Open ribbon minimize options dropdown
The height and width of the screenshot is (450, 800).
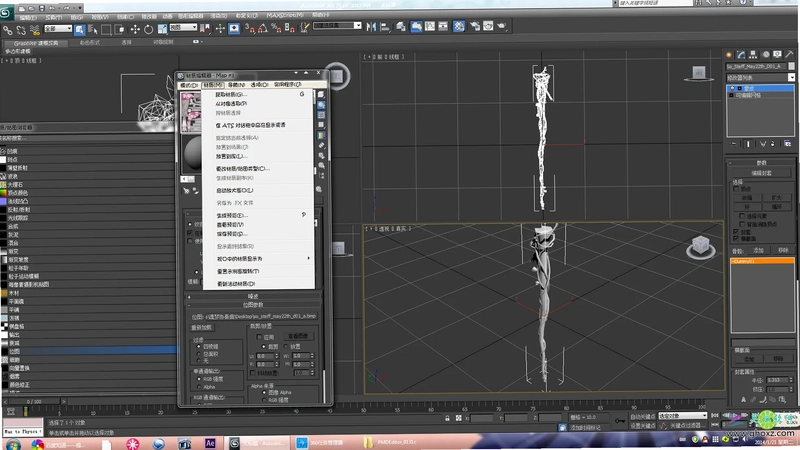click(196, 42)
